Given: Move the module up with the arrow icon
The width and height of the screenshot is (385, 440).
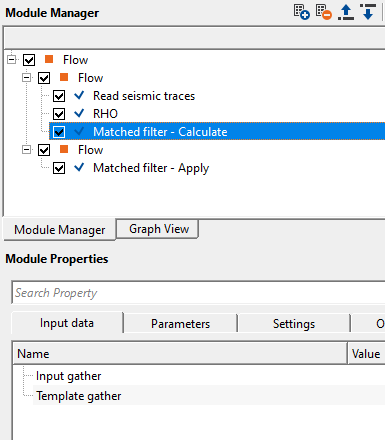Looking at the screenshot, I should pyautogui.click(x=346, y=12).
